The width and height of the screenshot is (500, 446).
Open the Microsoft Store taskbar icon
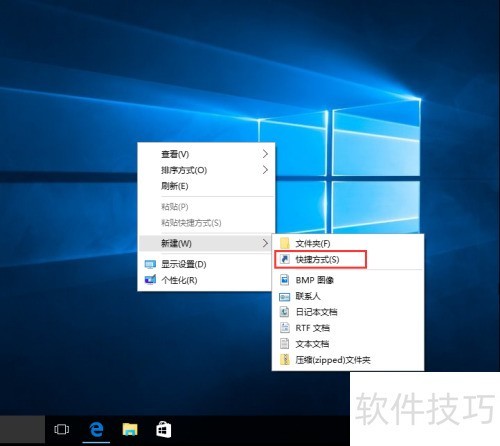(x=163, y=429)
